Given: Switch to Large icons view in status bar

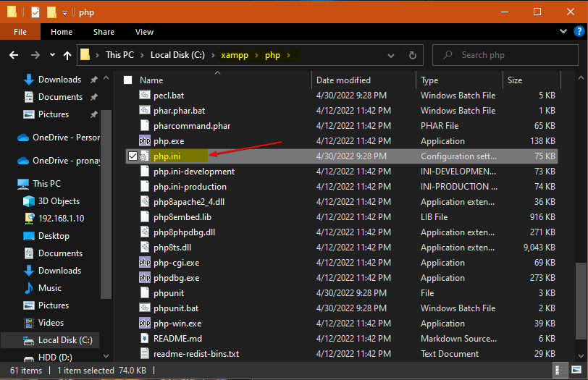Looking at the screenshot, I should [576, 371].
